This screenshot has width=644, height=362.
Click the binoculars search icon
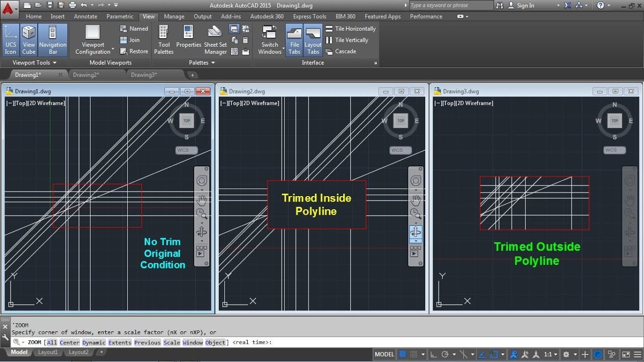(x=500, y=6)
